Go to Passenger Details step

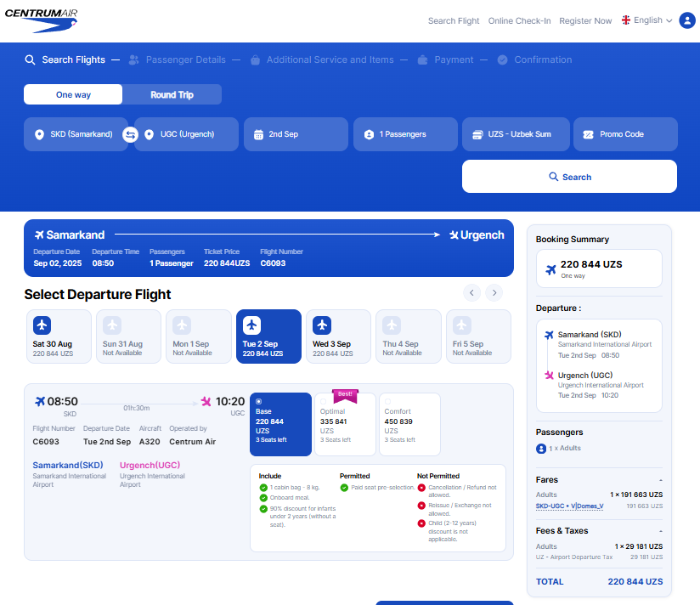point(186,59)
